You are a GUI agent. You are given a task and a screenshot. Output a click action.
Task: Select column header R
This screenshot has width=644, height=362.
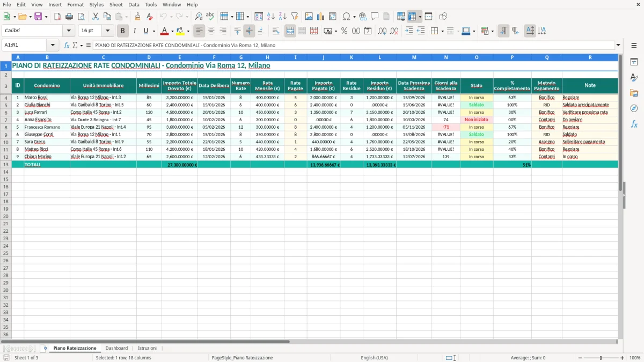(590, 57)
